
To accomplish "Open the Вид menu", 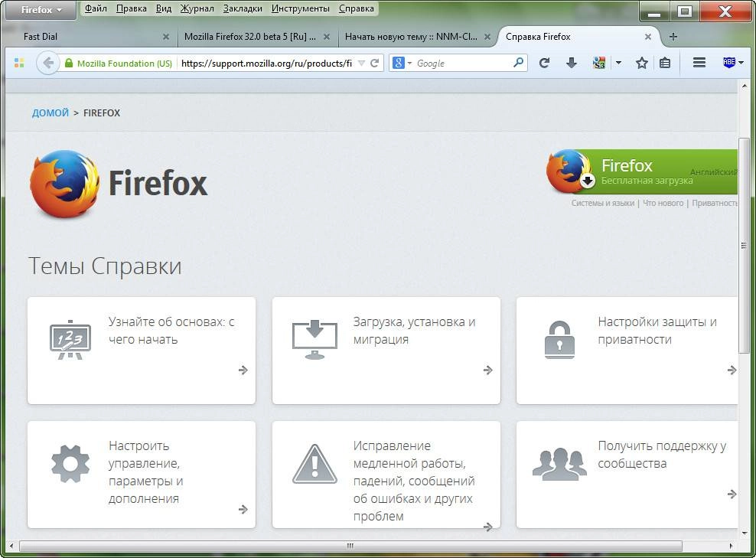I will [x=164, y=8].
